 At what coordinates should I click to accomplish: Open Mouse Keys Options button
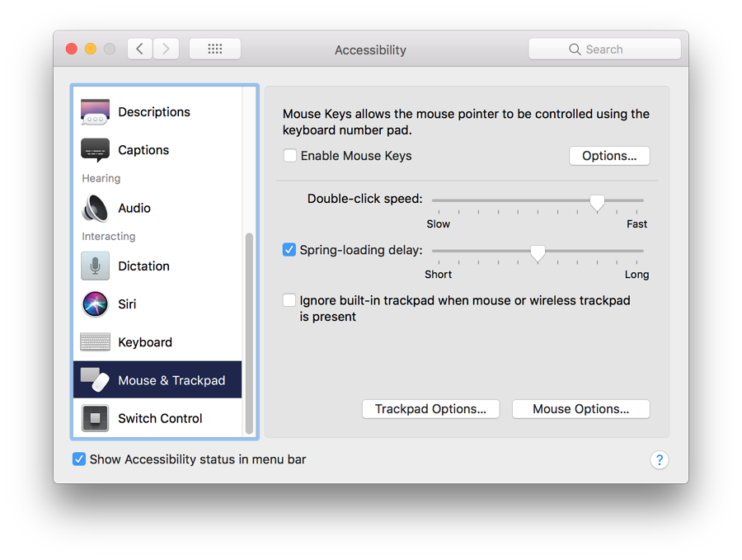click(x=609, y=156)
